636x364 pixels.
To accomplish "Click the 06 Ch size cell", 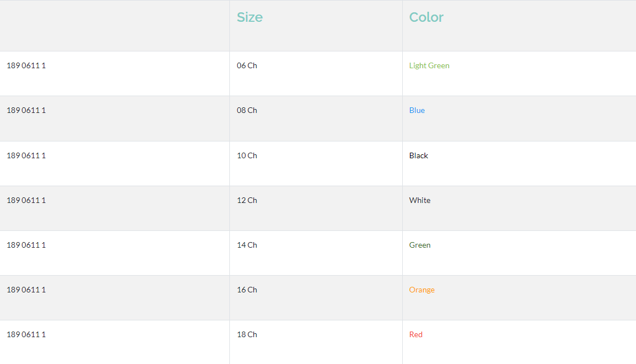I will [316, 74].
